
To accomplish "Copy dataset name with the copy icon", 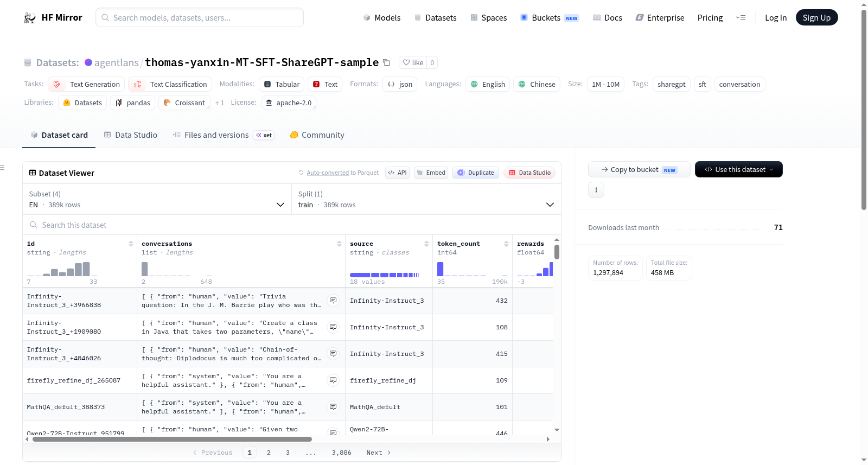I will (x=386, y=62).
